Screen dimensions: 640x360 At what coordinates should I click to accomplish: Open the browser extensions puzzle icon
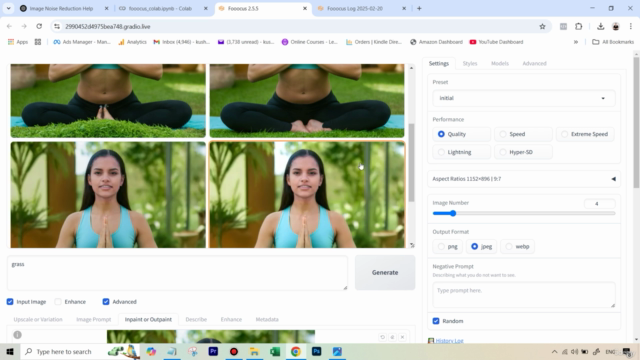click(x=578, y=26)
